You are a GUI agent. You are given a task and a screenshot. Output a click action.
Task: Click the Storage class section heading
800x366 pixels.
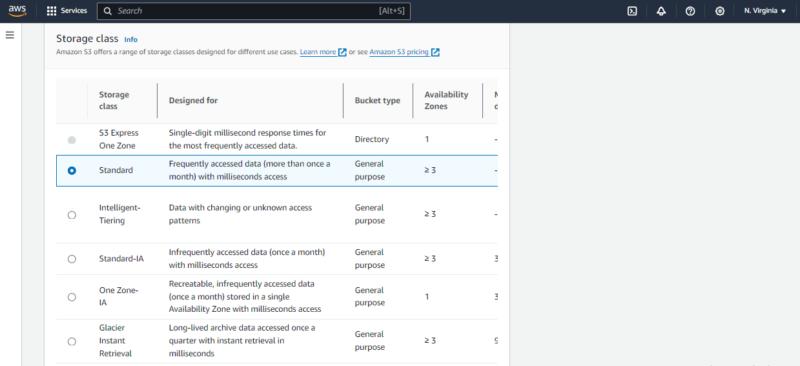[87, 39]
